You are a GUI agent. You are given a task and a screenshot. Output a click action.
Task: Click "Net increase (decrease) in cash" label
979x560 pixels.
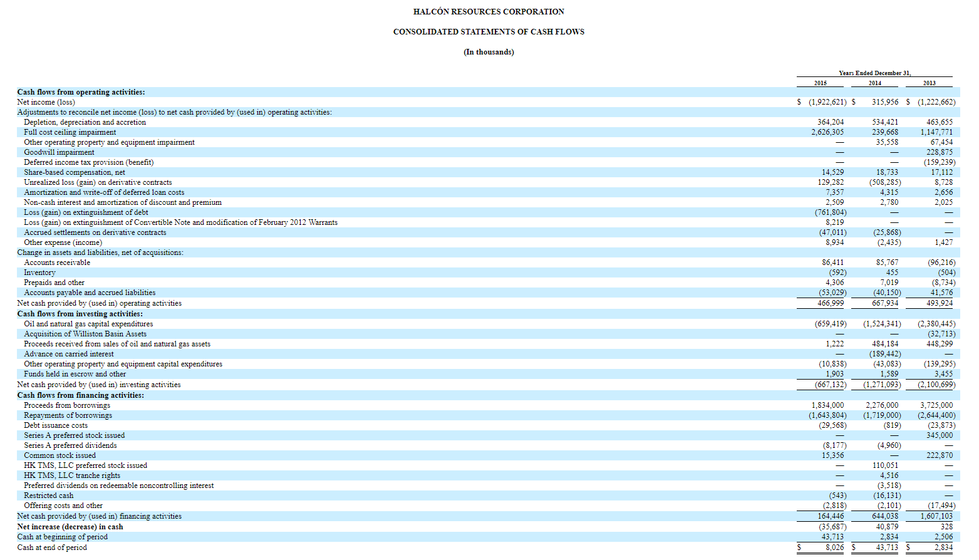pos(70,527)
